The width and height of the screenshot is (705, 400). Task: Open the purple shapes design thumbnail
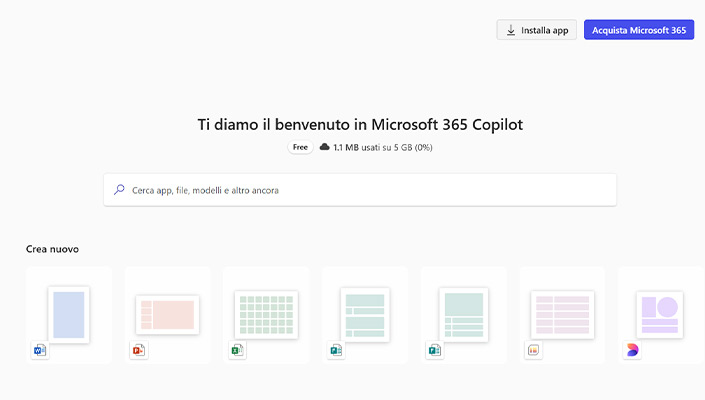660,314
